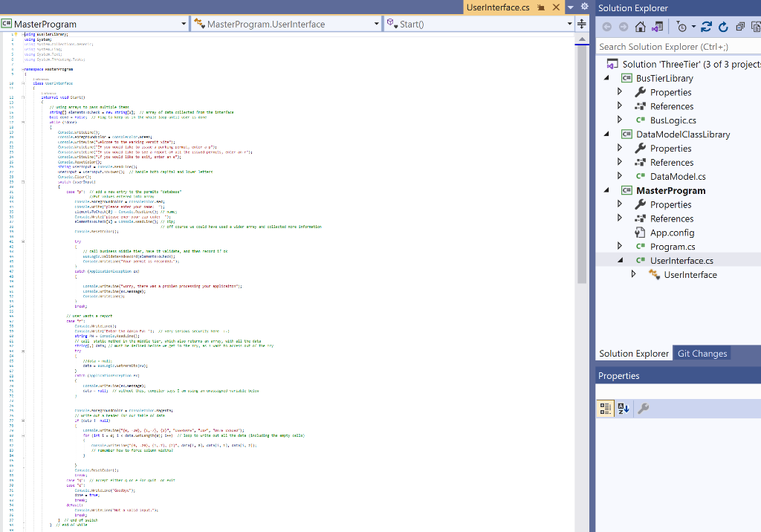Collapse the DataModelClassLibrary project node
Viewport: 761px width, 532px height.
click(606, 134)
